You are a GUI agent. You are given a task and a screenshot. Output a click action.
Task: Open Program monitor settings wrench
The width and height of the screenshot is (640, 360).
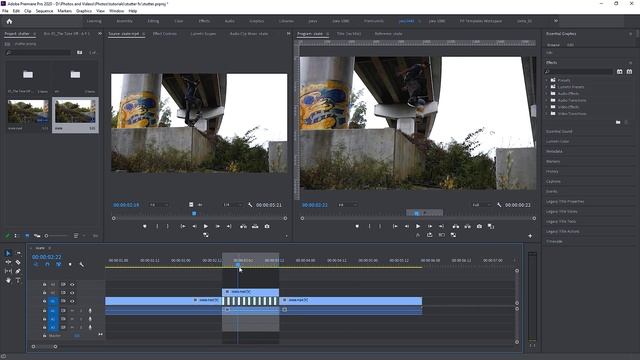click(x=499, y=205)
